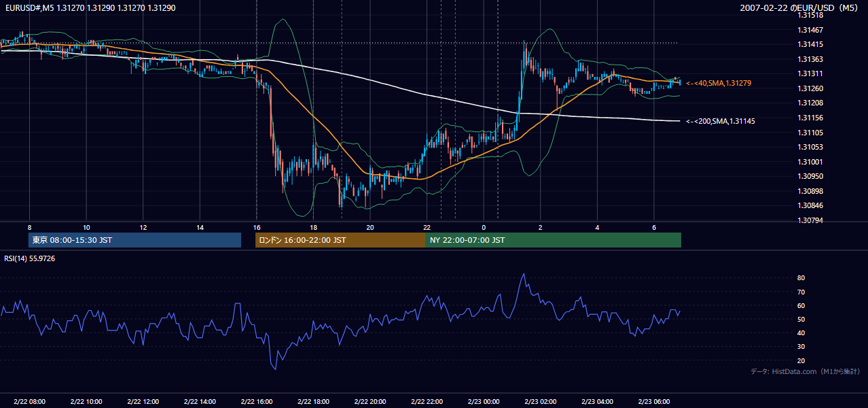
Task: Click RSI scale level 70
Action: click(801, 292)
